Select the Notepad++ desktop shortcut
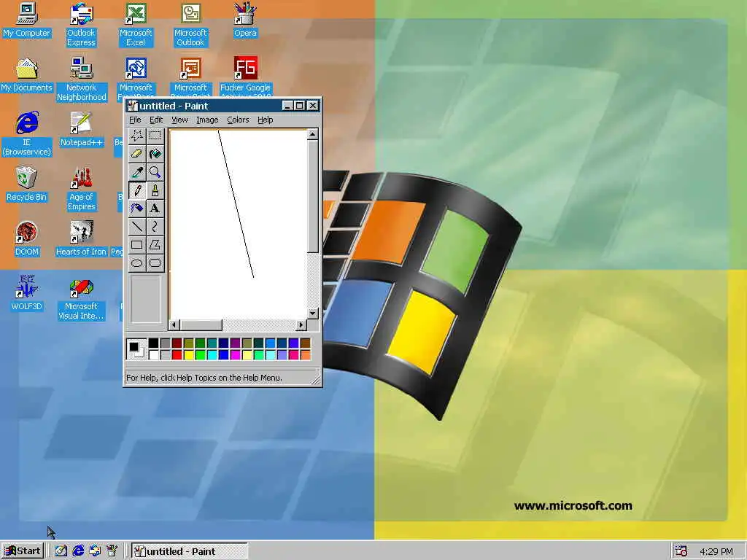This screenshot has height=560, width=747. [82, 130]
